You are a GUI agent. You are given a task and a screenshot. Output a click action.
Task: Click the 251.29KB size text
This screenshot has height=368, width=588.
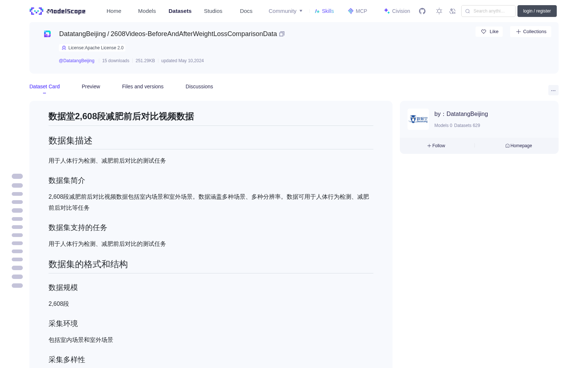(x=145, y=61)
